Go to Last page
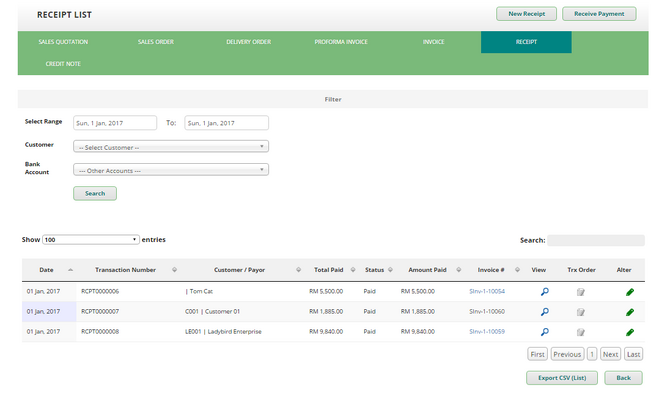The height and width of the screenshot is (396, 659). (x=633, y=354)
